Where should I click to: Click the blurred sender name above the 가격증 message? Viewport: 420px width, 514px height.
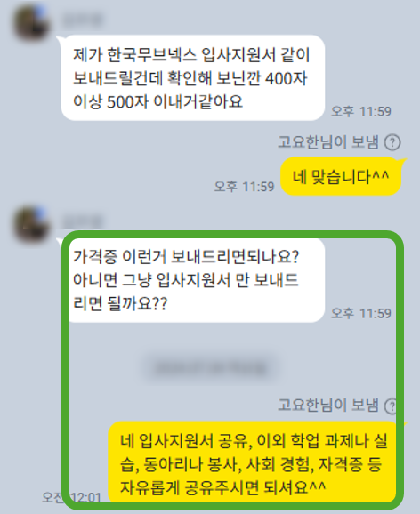83,222
